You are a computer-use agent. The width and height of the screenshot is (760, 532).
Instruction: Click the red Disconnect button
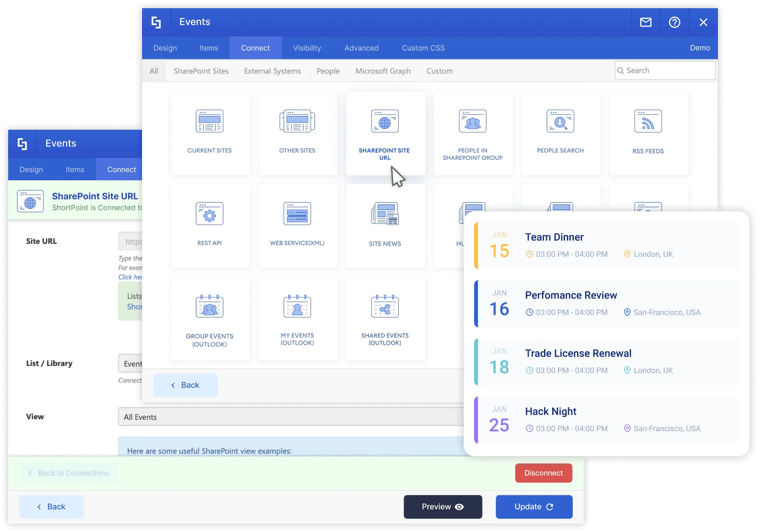544,473
